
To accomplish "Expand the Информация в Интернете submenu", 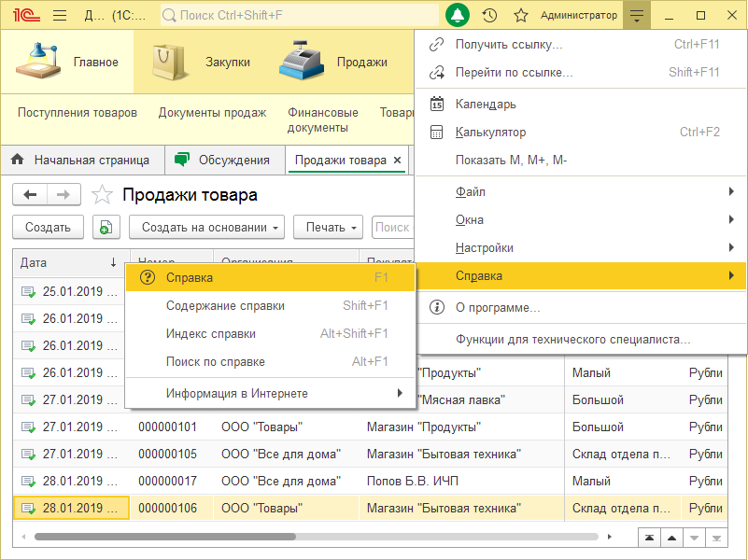I will (271, 393).
